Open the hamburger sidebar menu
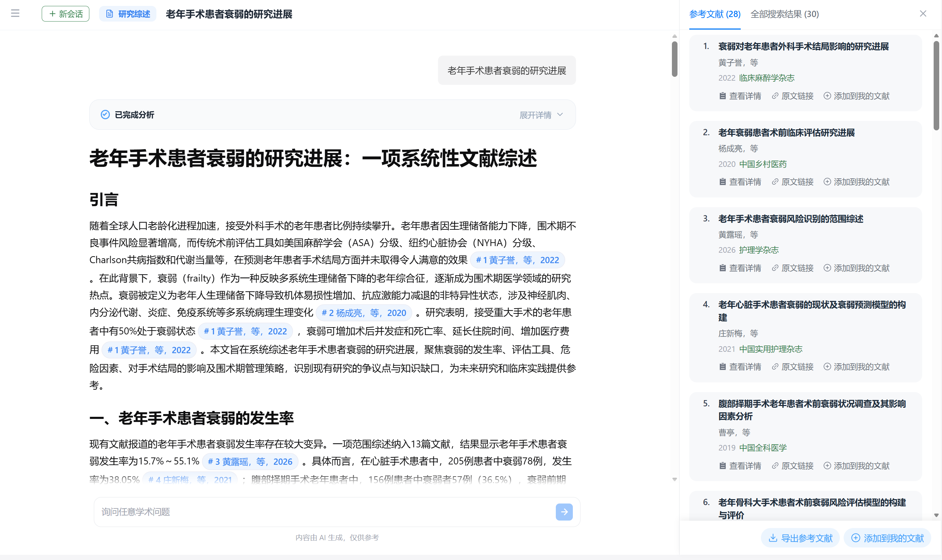942x560 pixels. click(15, 14)
